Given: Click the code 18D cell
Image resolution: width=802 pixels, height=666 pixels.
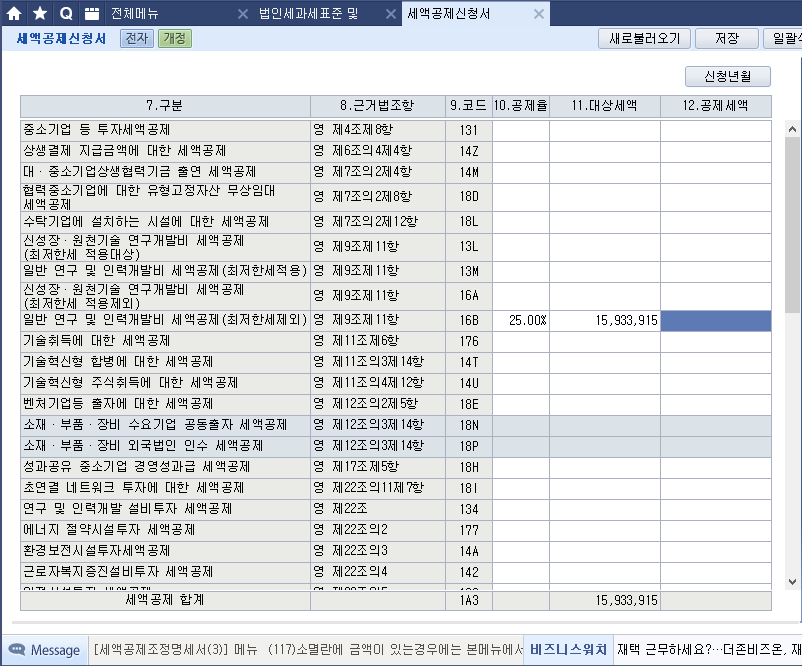Looking at the screenshot, I should point(469,197).
